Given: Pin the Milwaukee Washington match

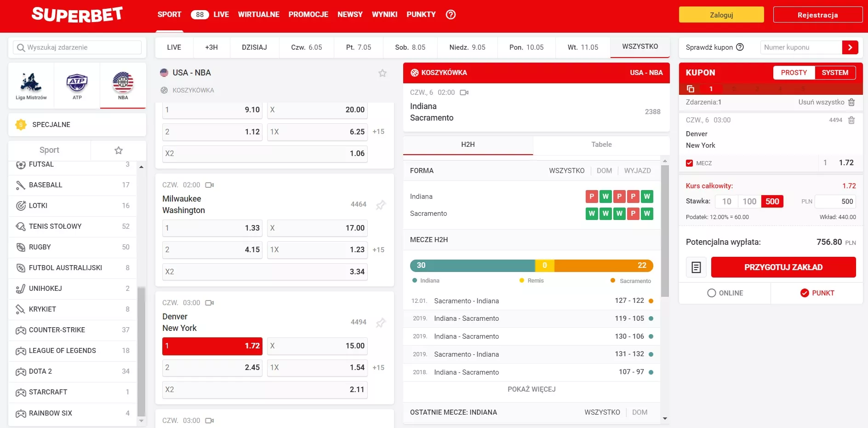Looking at the screenshot, I should pyautogui.click(x=381, y=205).
